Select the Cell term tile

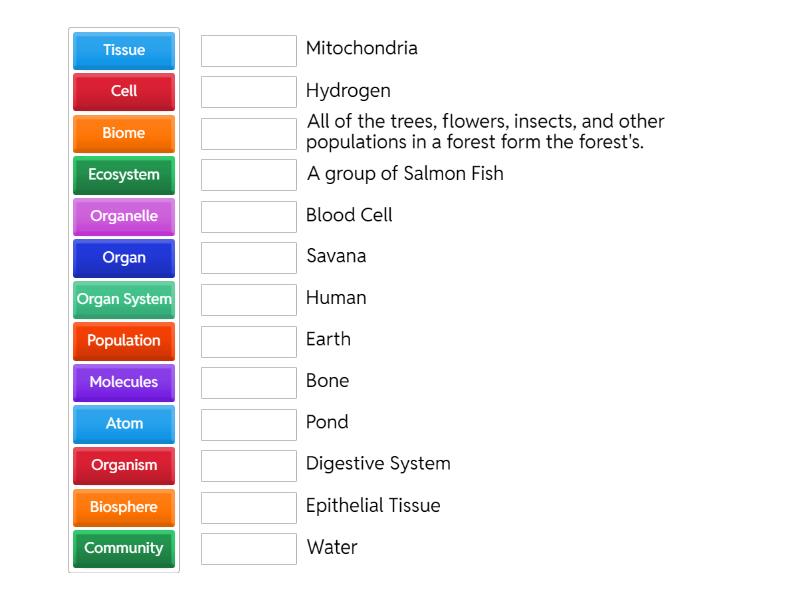click(x=123, y=92)
